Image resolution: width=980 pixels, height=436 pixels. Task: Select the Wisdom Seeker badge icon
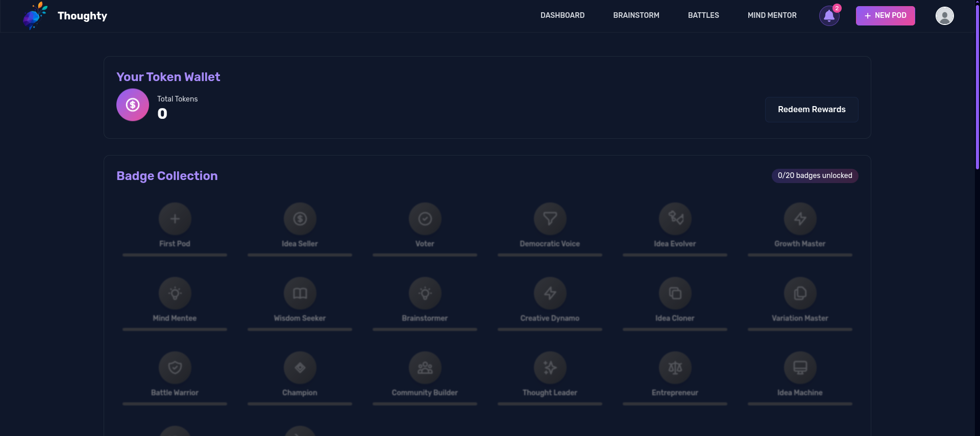click(x=300, y=293)
